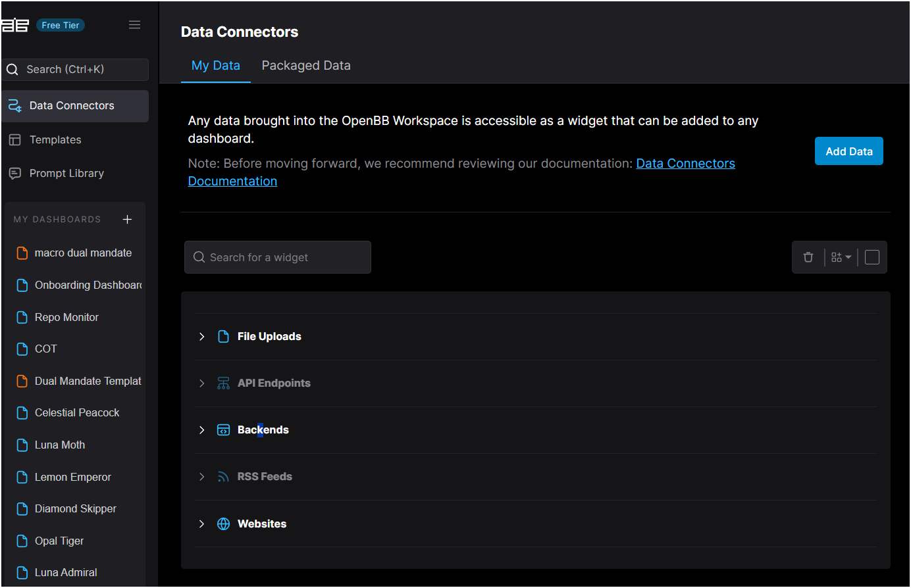The height and width of the screenshot is (588, 911).
Task: Click the Repo Monitor file icon
Action: click(22, 317)
